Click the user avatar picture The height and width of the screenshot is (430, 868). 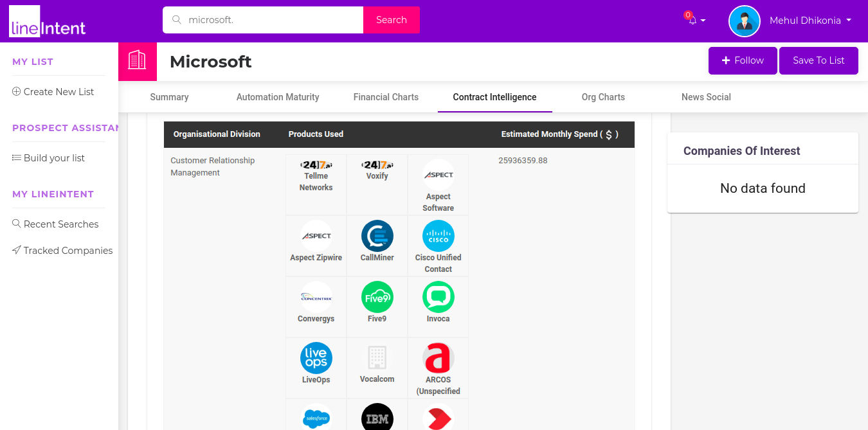coord(745,21)
